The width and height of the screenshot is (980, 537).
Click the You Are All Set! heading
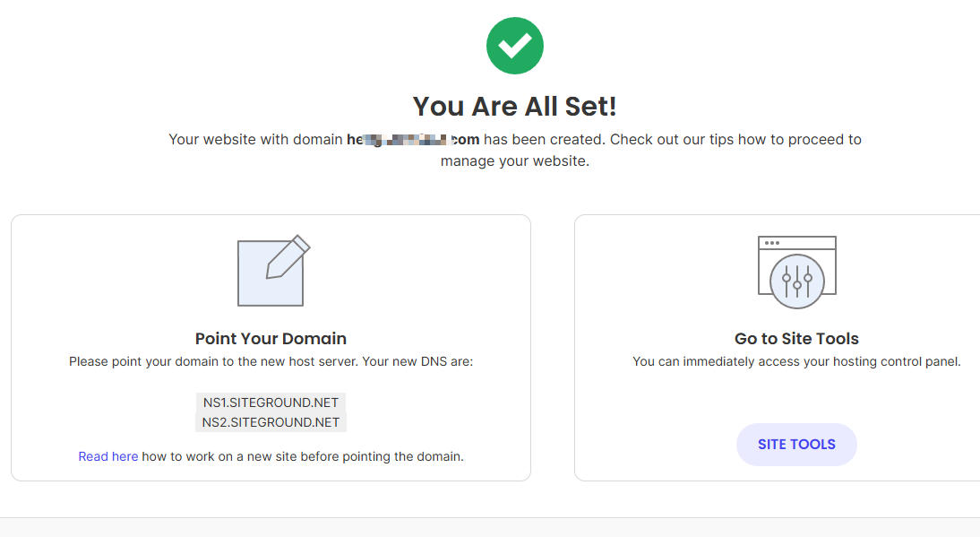point(514,107)
